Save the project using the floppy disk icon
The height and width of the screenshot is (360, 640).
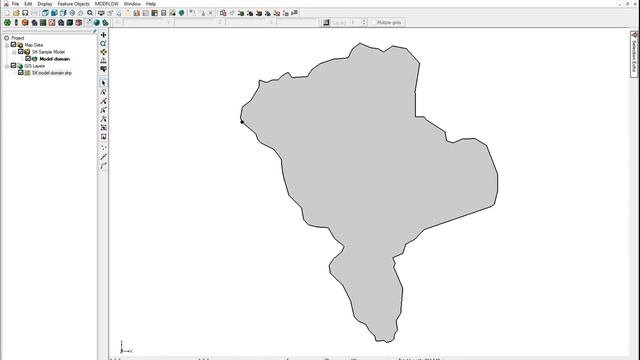pyautogui.click(x=25, y=13)
